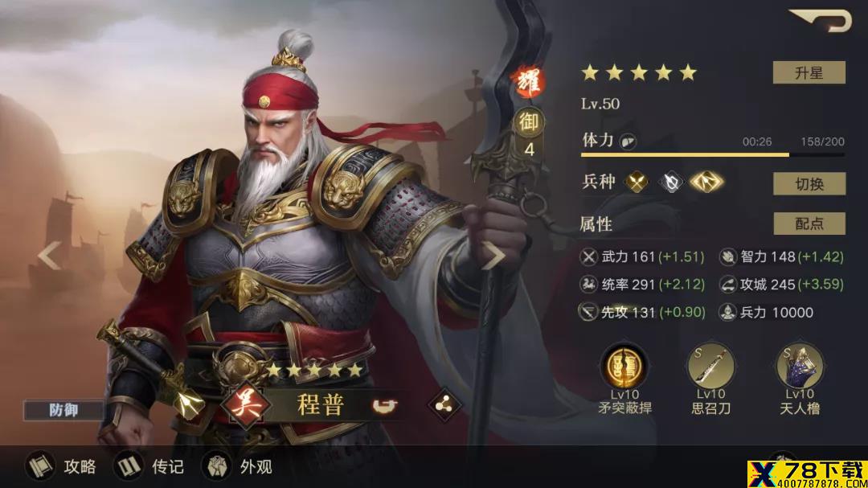The width and height of the screenshot is (868, 488).
Task: Select the crossed-swords troop type
Action: [637, 182]
